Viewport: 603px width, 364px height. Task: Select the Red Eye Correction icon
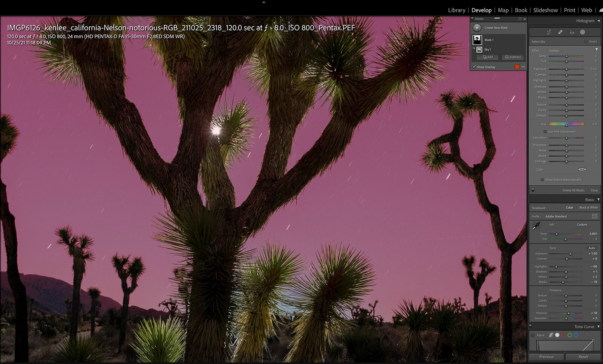(572, 32)
